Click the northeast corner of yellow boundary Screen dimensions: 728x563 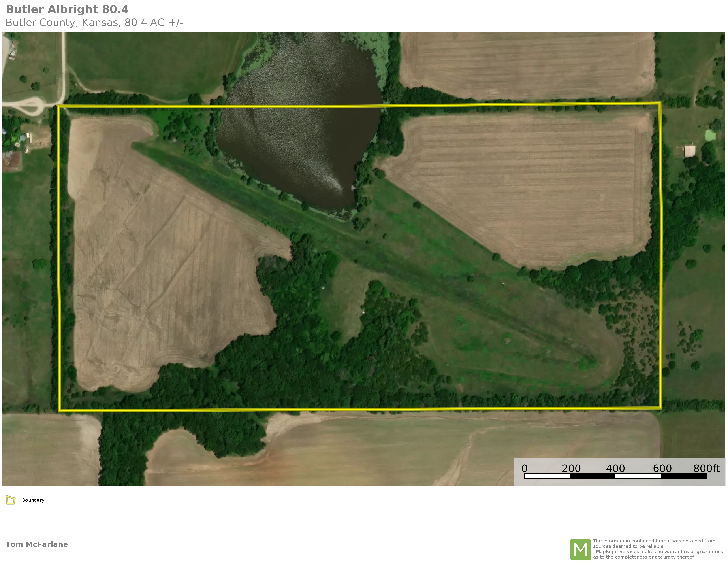pos(660,103)
